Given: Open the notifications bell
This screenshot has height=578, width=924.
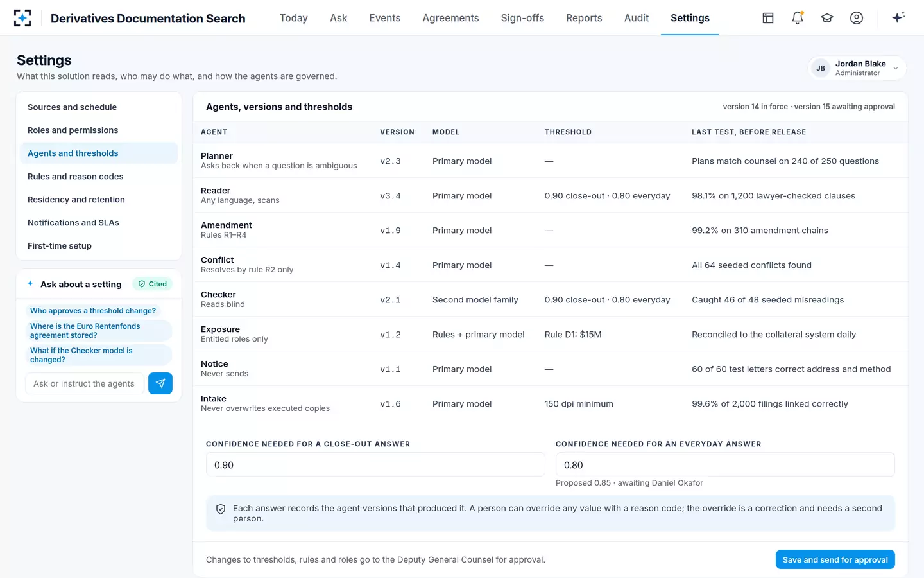Looking at the screenshot, I should (798, 18).
